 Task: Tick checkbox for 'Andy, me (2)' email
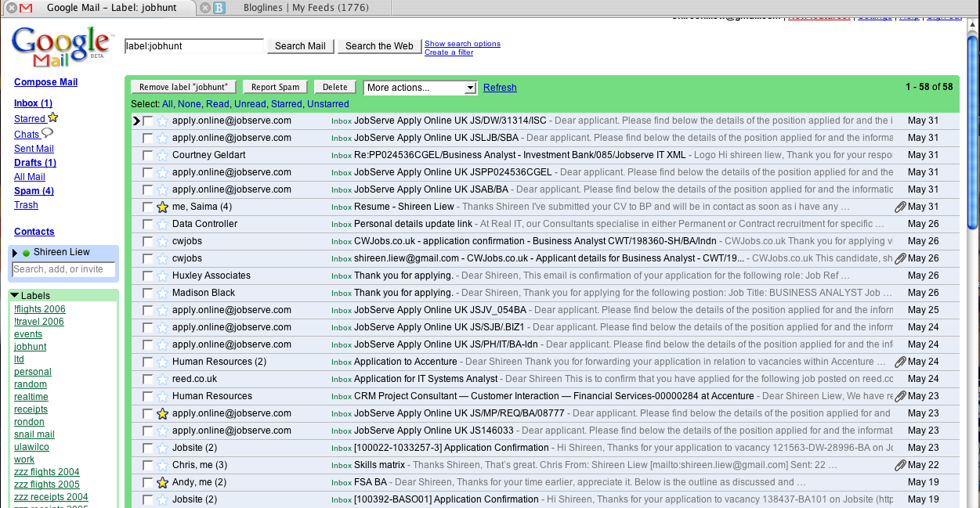(147, 482)
